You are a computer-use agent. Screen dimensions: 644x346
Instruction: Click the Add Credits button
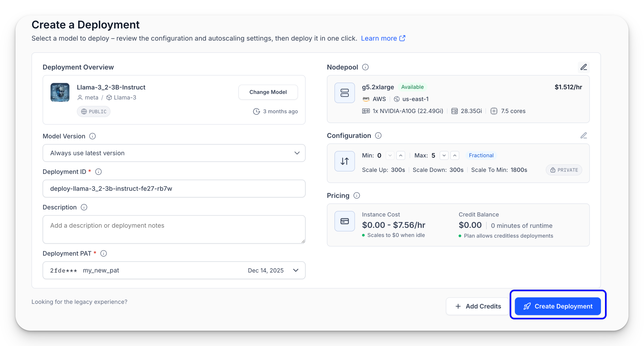coord(478,306)
